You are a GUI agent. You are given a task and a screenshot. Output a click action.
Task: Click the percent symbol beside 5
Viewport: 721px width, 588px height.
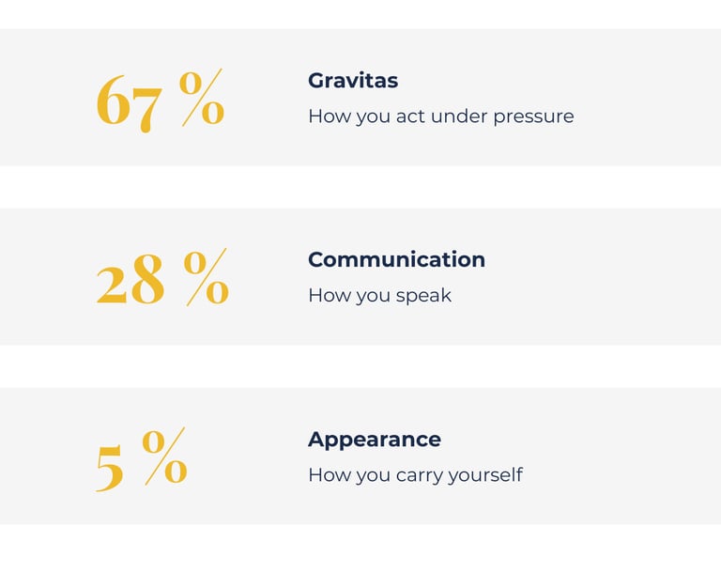pyautogui.click(x=165, y=456)
